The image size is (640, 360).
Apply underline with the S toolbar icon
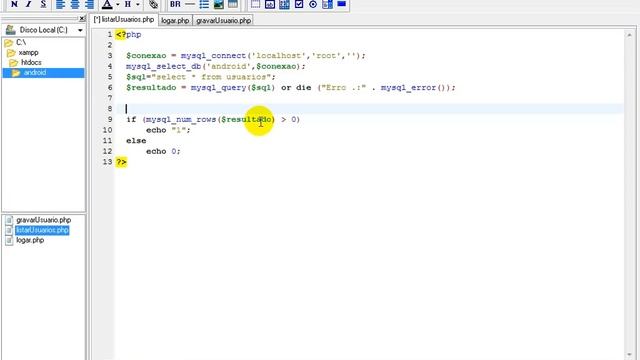click(x=43, y=4)
